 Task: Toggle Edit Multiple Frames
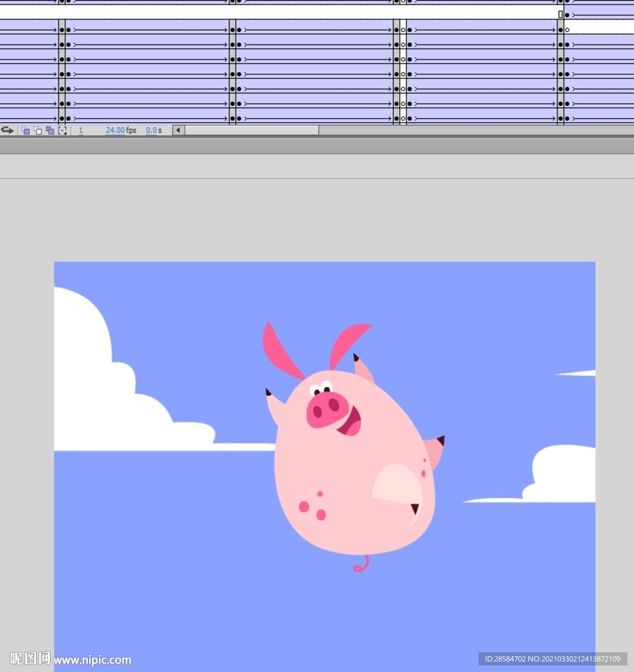[50, 131]
